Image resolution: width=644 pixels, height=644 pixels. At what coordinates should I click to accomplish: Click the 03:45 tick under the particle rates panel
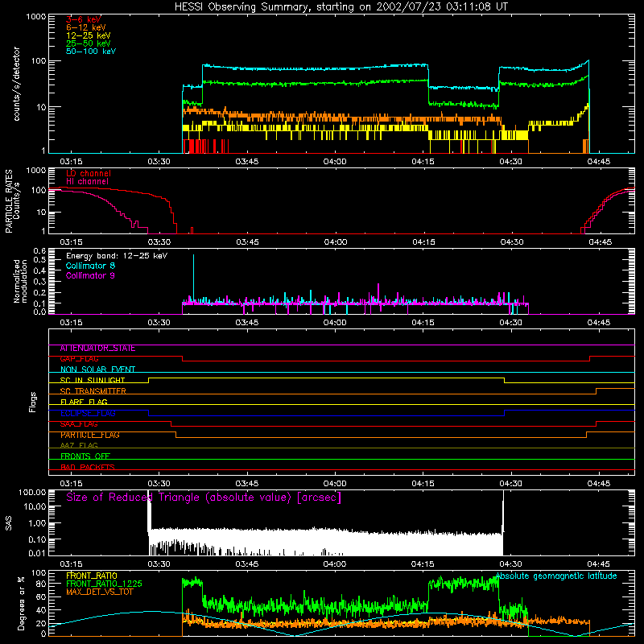[247, 242]
